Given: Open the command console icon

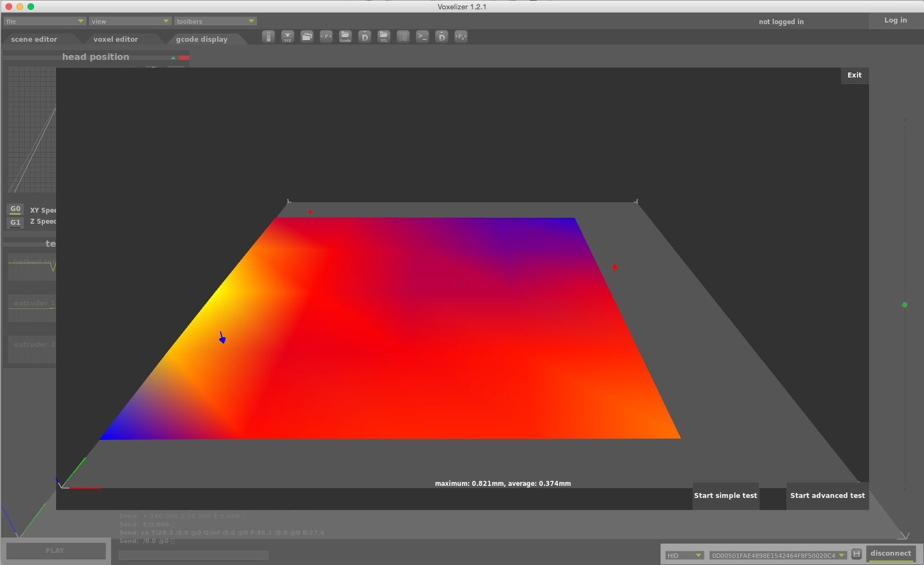Looking at the screenshot, I should (422, 37).
